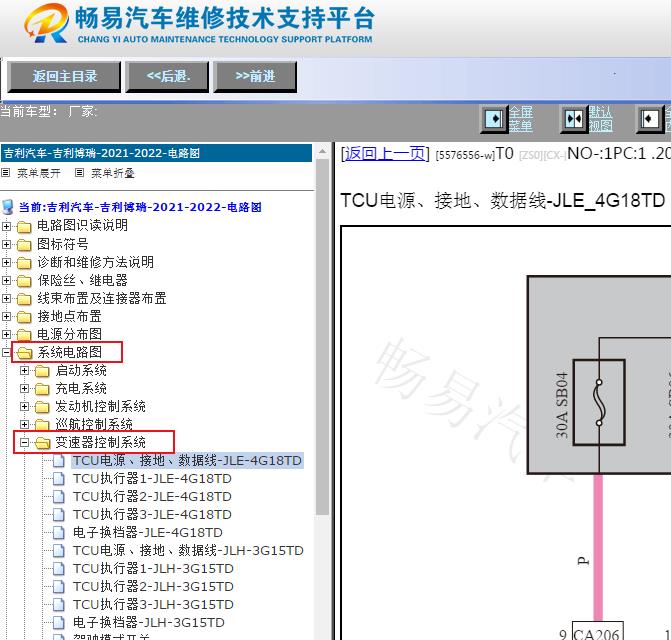Click the third layout icon at the right edge
The width and height of the screenshot is (671, 640).
tap(650, 119)
